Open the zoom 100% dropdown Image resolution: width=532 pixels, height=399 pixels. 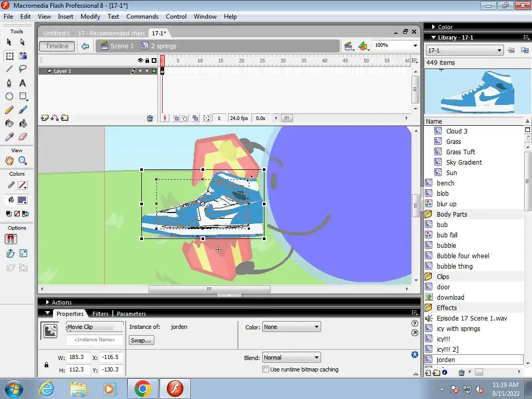(x=415, y=46)
